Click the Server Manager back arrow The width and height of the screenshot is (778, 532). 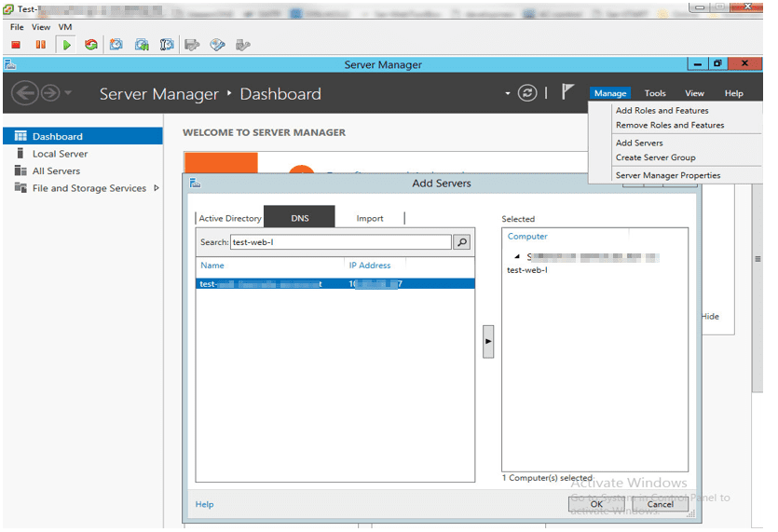[25, 93]
